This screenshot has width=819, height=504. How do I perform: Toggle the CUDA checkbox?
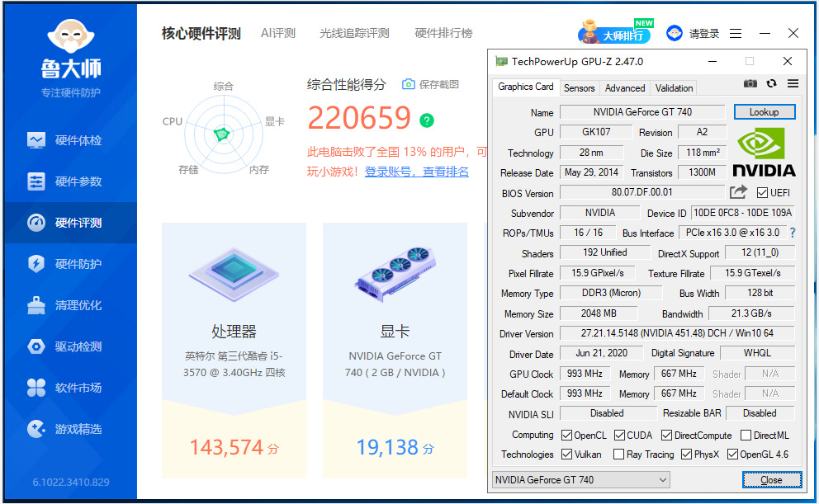[x=619, y=436]
